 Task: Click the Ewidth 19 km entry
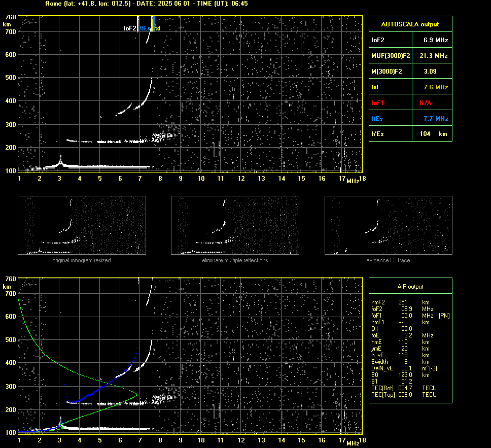tap(400, 362)
